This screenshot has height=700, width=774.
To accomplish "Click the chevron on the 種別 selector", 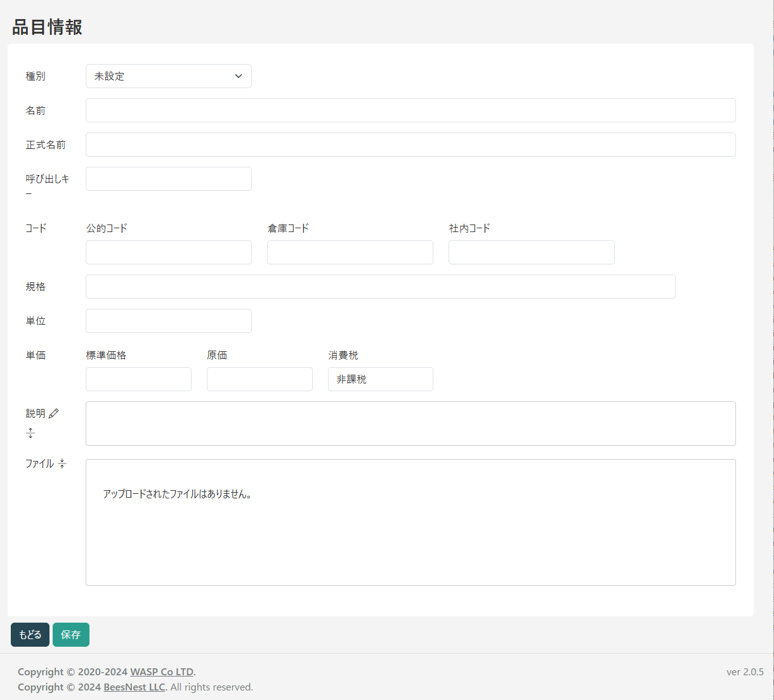I will [x=239, y=76].
